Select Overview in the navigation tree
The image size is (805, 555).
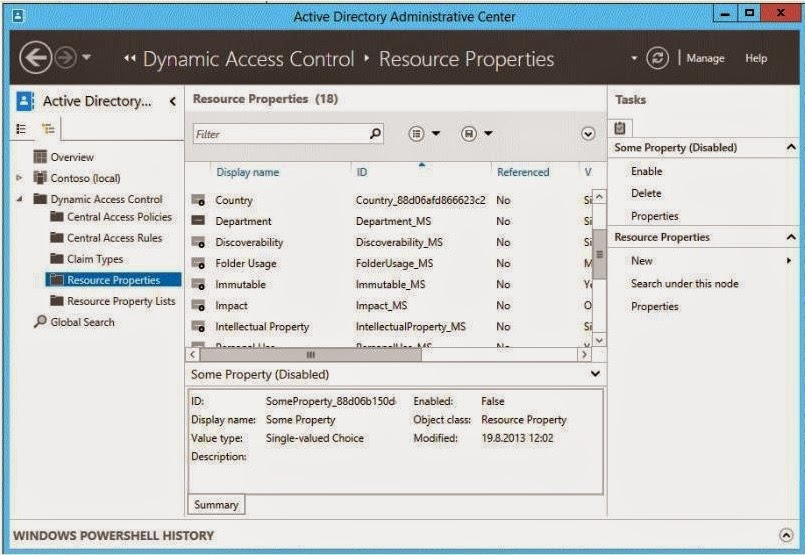[x=72, y=157]
